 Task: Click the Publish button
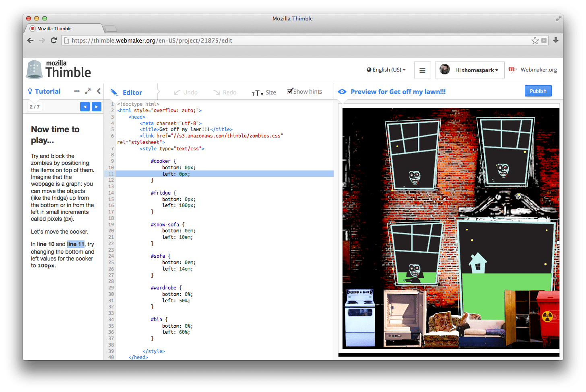[538, 91]
